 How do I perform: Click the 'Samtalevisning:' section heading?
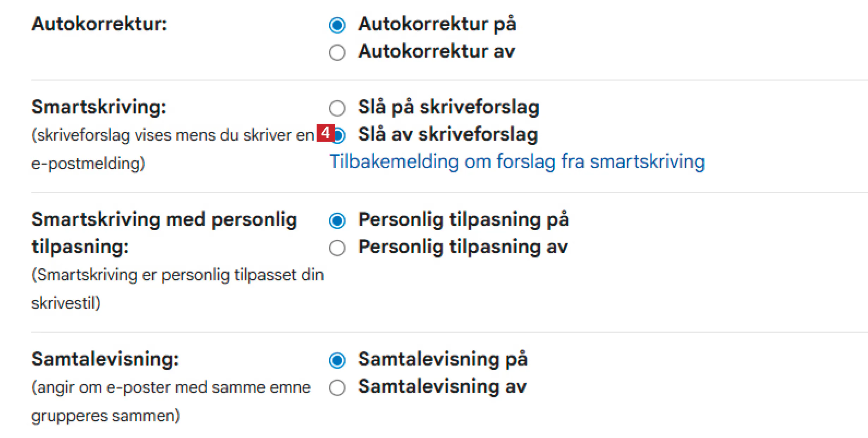(x=105, y=359)
